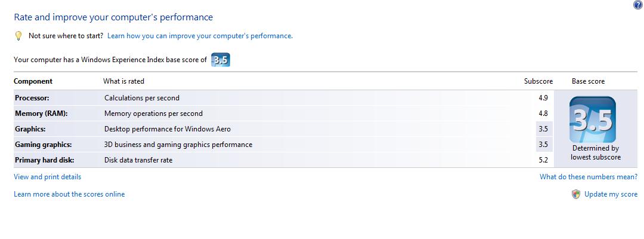The width and height of the screenshot is (644, 239).
Task: Click the Component column header
Action: tap(33, 81)
